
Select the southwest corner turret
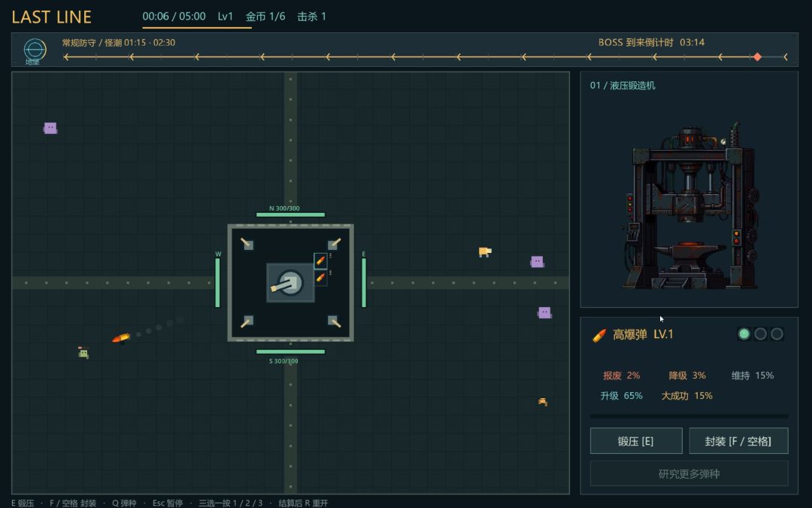coord(247,322)
